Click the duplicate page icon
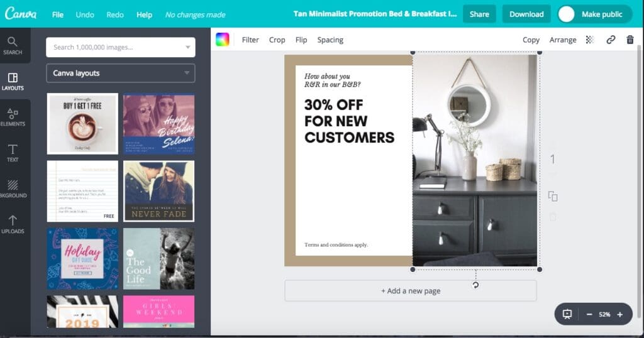Viewport: 644px width, 338px height. click(x=553, y=197)
